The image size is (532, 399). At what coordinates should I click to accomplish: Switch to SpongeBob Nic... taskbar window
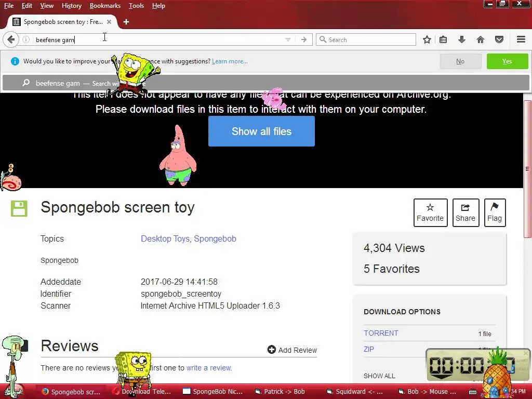213,392
